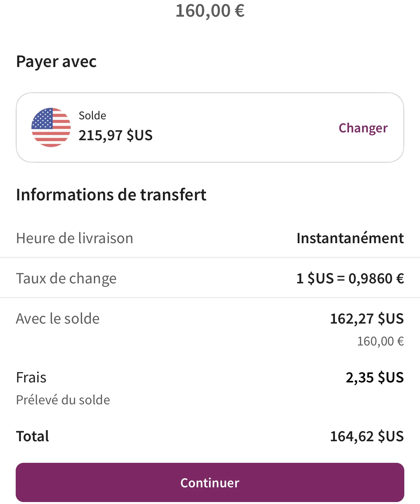This screenshot has width=420, height=504.
Task: Select the 215,97 $US balance amount
Action: pos(115,135)
